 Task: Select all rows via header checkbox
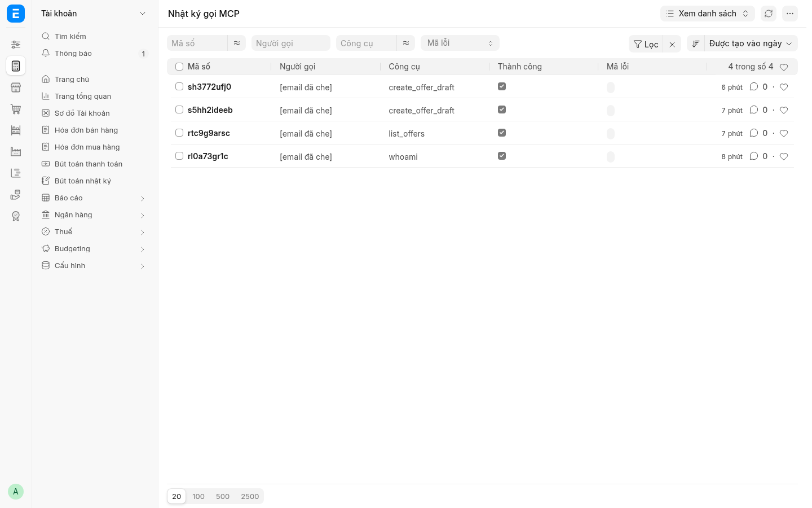point(179,67)
